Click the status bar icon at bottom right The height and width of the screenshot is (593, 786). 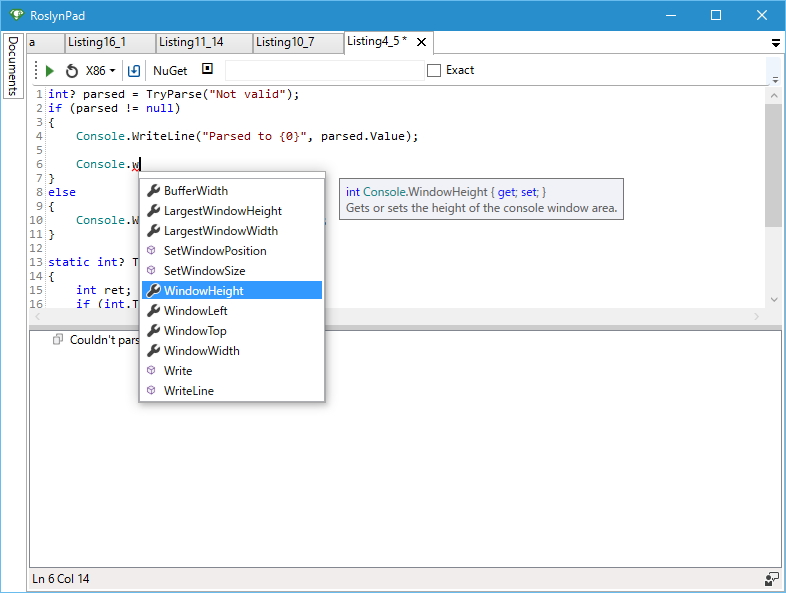[x=772, y=578]
